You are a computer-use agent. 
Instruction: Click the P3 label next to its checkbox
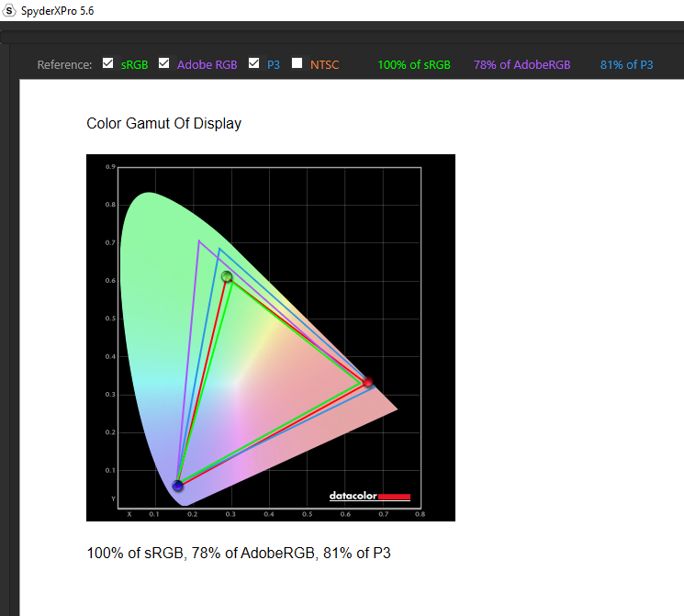274,65
